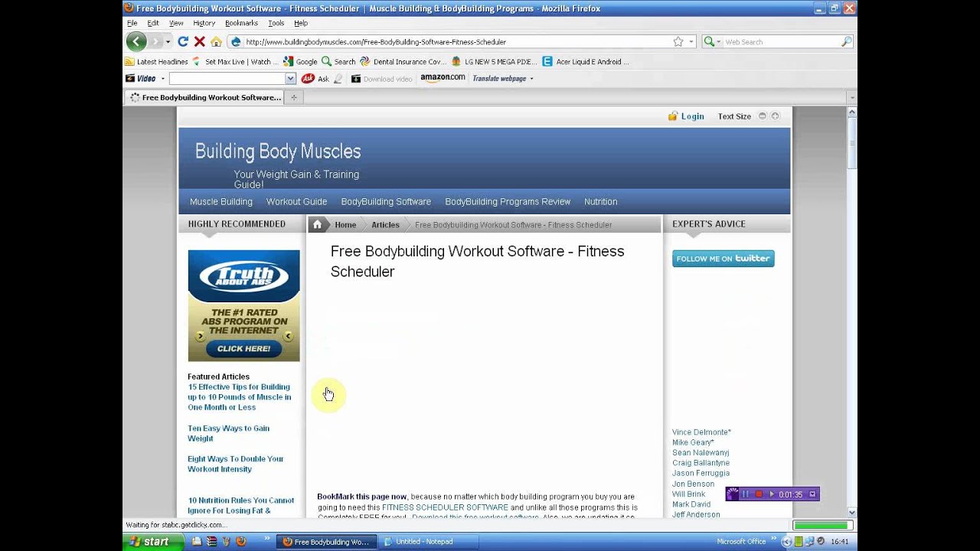
Task: Select the Free Bodybuilding Workout Software tab
Action: pyautogui.click(x=204, y=97)
